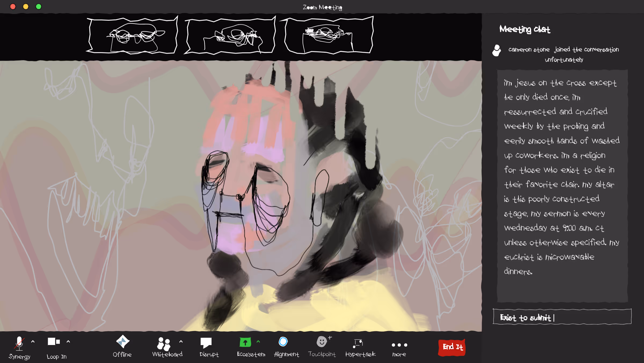Open the Whiteboard participants icon
Viewport: 644px width, 363px height.
click(164, 344)
